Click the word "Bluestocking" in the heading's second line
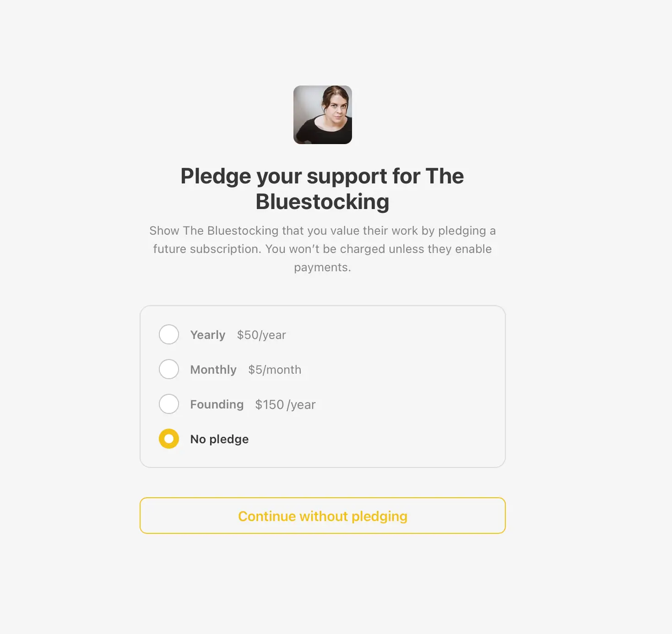This screenshot has height=634, width=672. click(x=322, y=202)
